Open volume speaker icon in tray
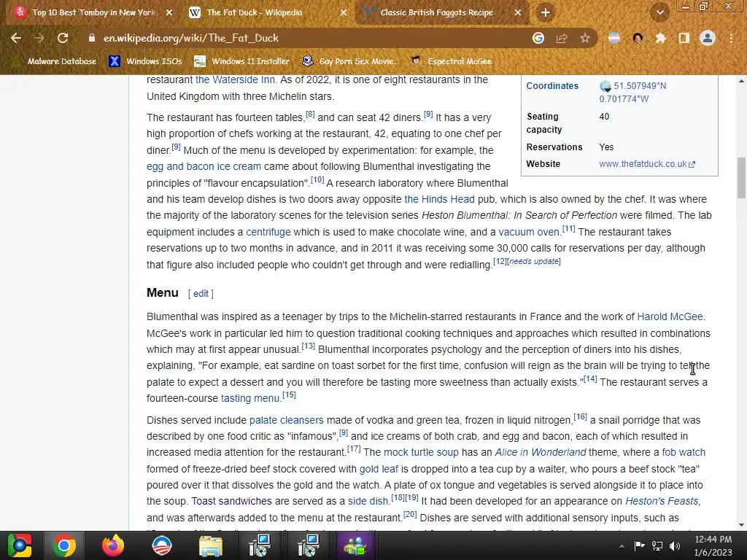Viewport: 747px width, 560px height. (675, 546)
